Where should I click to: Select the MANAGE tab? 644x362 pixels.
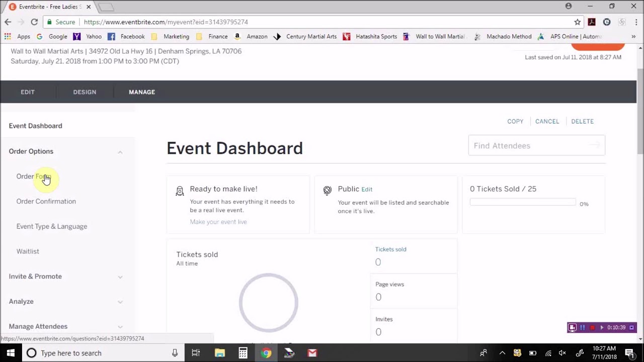142,92
